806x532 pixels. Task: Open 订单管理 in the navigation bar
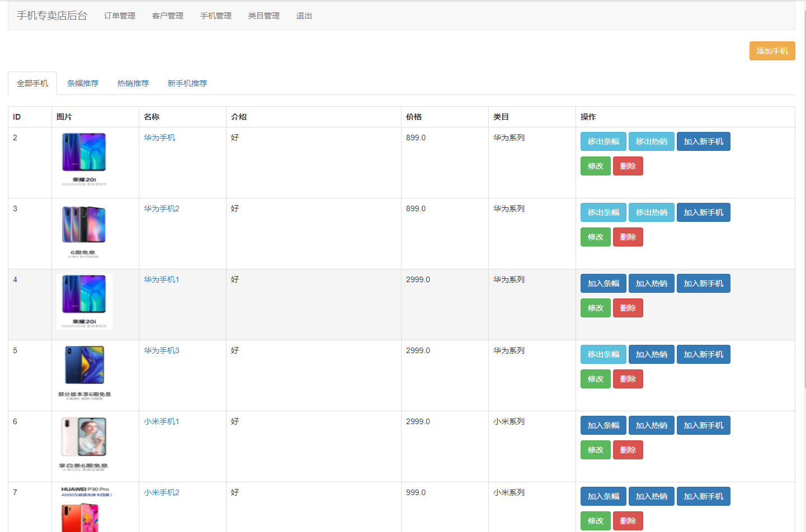(120, 16)
